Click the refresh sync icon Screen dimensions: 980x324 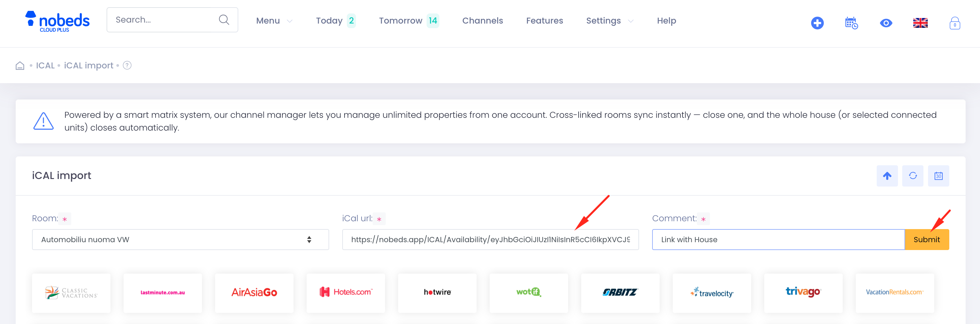pyautogui.click(x=913, y=175)
